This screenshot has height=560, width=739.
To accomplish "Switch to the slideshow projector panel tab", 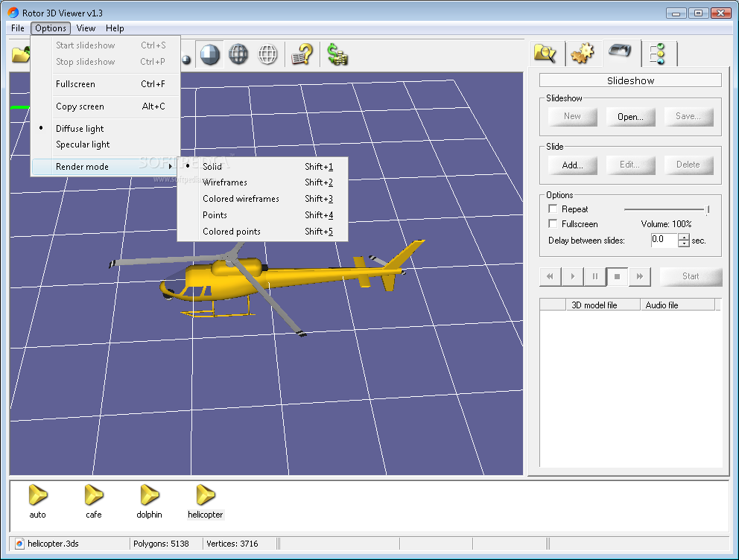I will [620, 51].
